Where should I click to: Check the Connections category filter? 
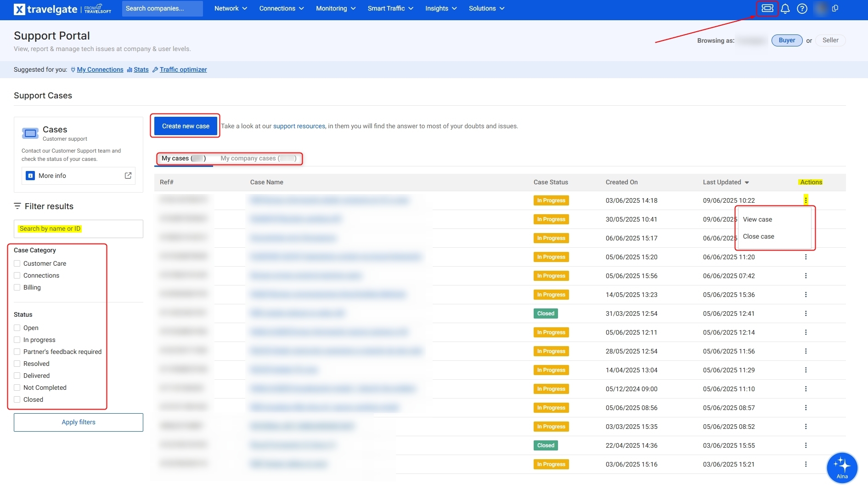pos(17,275)
